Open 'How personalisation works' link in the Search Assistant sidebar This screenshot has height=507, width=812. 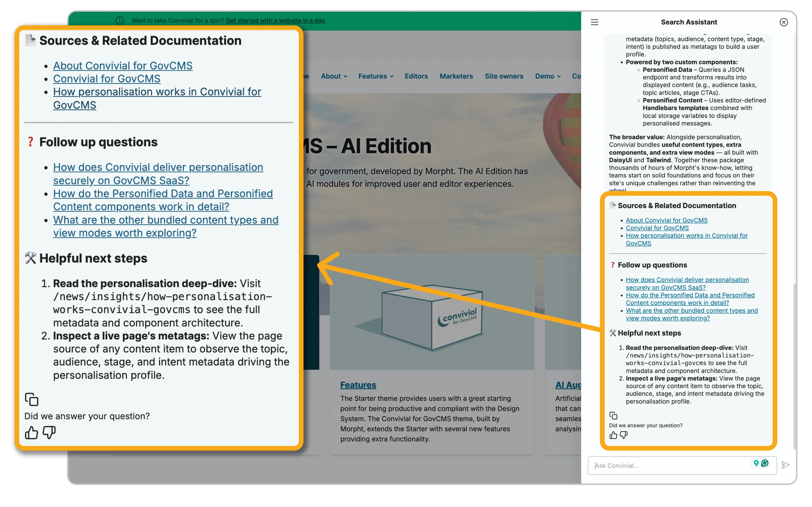[687, 239]
